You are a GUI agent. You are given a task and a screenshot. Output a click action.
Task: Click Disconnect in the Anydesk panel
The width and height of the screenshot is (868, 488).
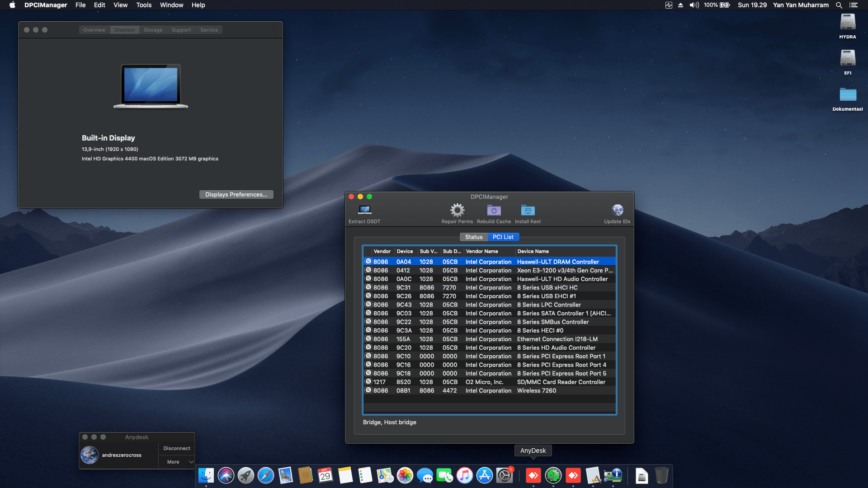click(x=177, y=448)
